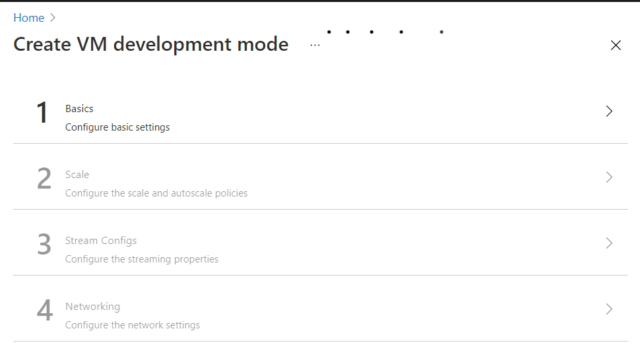The image size is (640, 364).
Task: Click the Home breadcrumb link
Action: click(x=28, y=18)
